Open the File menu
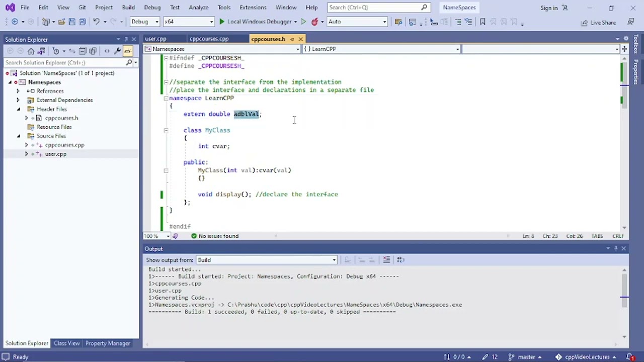 pos(25,8)
